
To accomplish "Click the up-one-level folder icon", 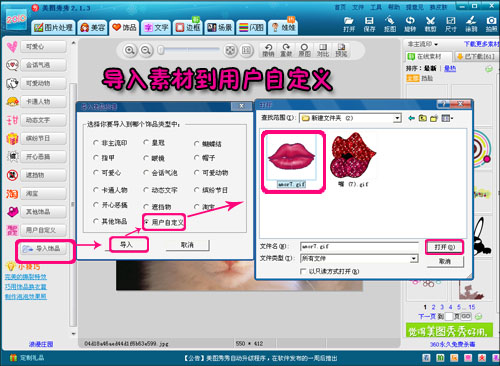I will point(422,118).
